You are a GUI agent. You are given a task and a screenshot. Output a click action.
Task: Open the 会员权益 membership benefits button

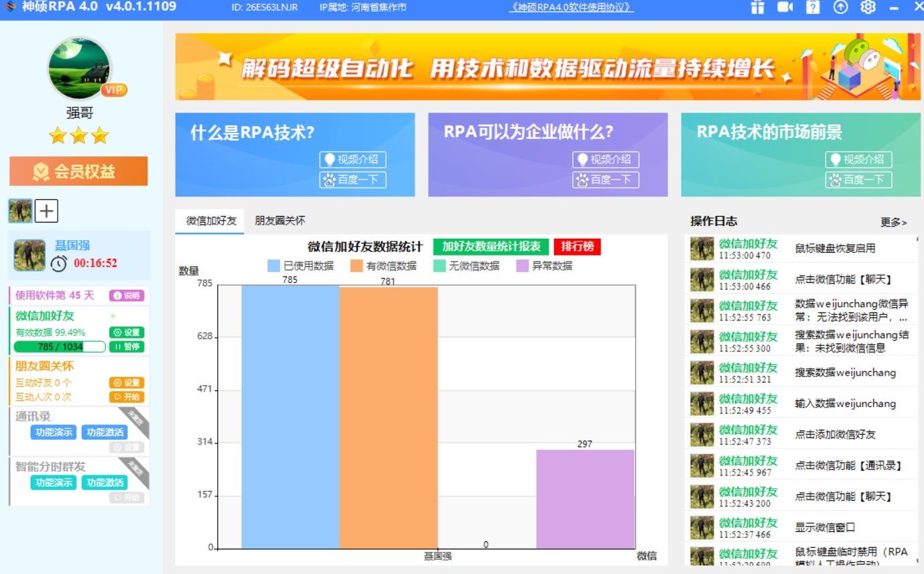coord(78,171)
